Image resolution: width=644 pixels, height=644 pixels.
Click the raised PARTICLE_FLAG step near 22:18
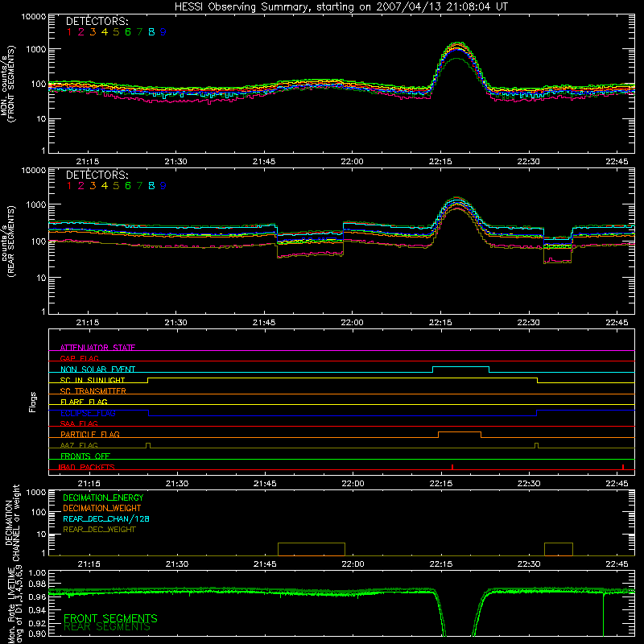460,432
